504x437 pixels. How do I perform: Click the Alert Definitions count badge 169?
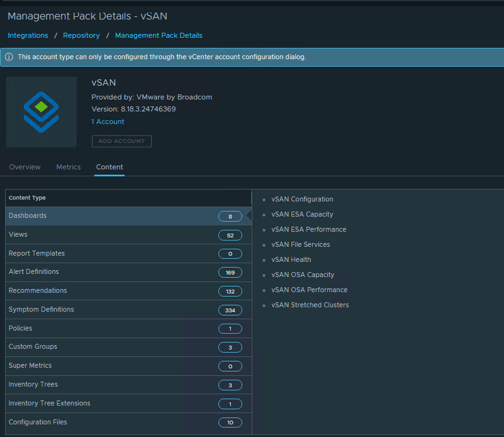230,273
